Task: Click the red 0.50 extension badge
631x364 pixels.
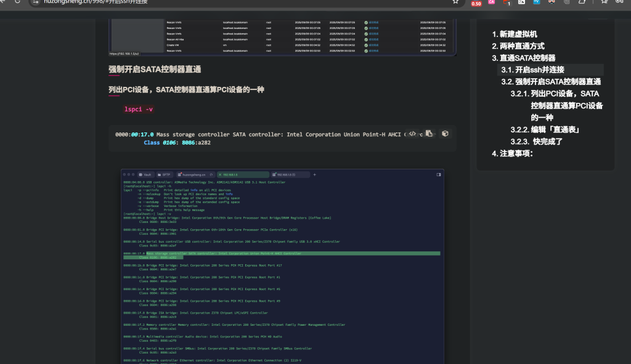Action: (476, 3)
